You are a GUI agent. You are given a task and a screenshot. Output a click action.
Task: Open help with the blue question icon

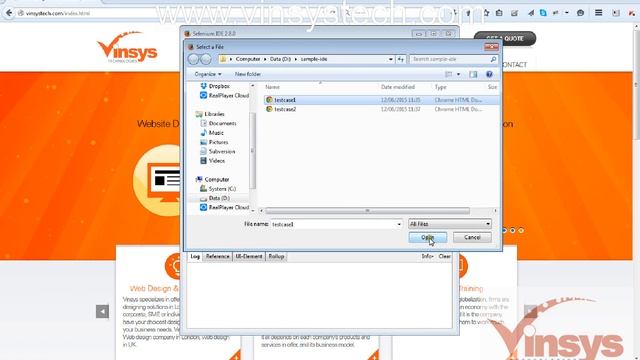click(x=489, y=74)
